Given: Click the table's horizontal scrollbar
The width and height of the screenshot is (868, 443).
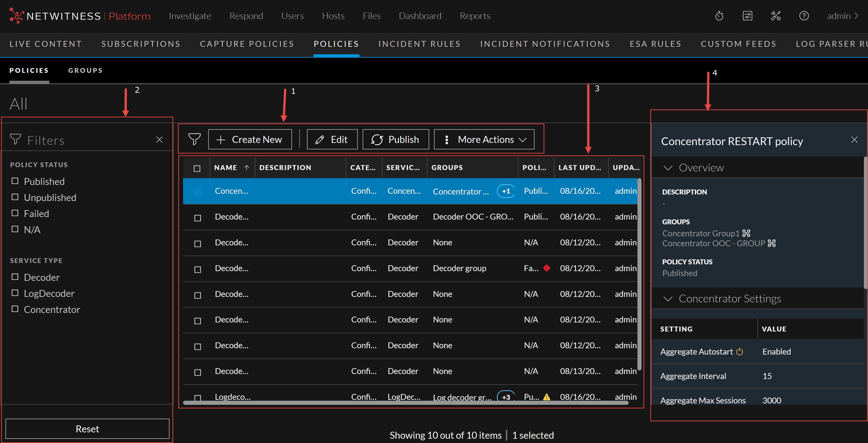Looking at the screenshot, I should click(404, 403).
